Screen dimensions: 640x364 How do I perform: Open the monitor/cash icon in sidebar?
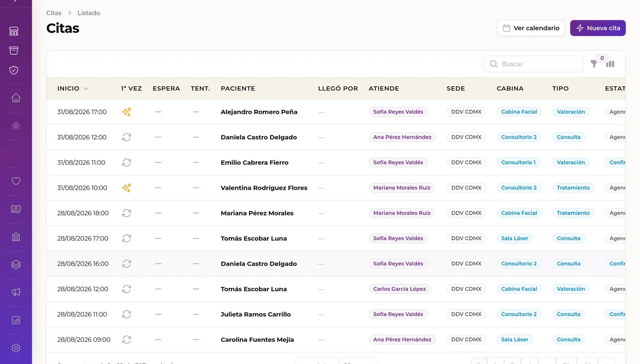[x=16, y=209]
